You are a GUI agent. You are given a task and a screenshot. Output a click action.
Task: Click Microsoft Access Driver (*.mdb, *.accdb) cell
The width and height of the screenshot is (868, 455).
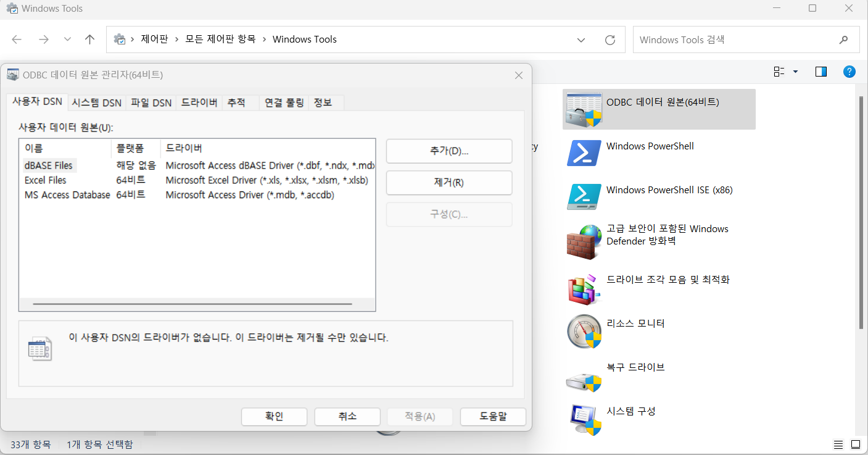click(250, 195)
